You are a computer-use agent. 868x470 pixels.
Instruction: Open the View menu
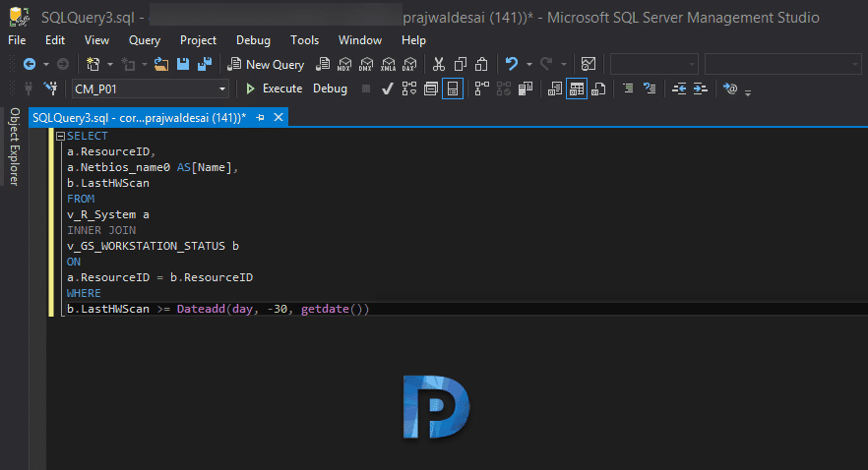pos(96,40)
